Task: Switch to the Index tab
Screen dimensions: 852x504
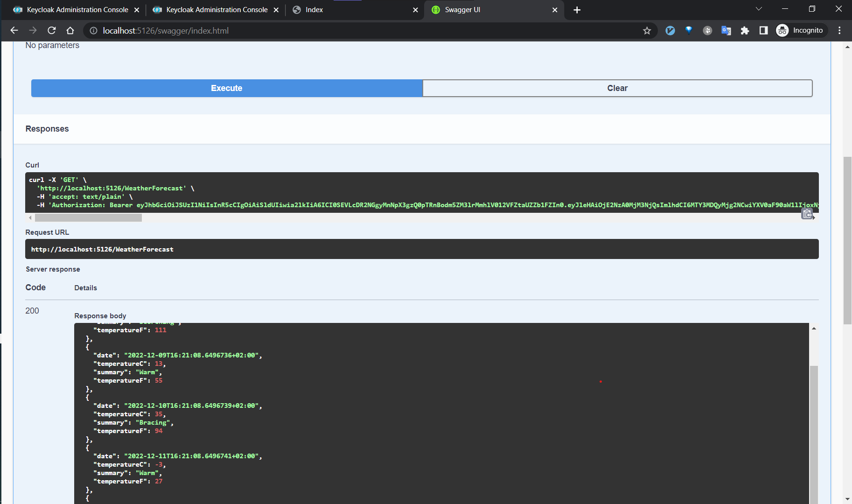Action: click(x=355, y=10)
